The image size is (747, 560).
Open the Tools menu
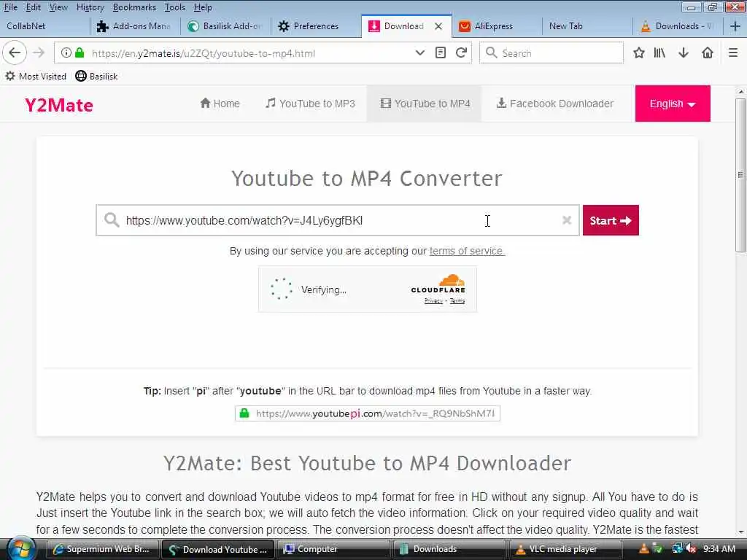[x=175, y=7]
